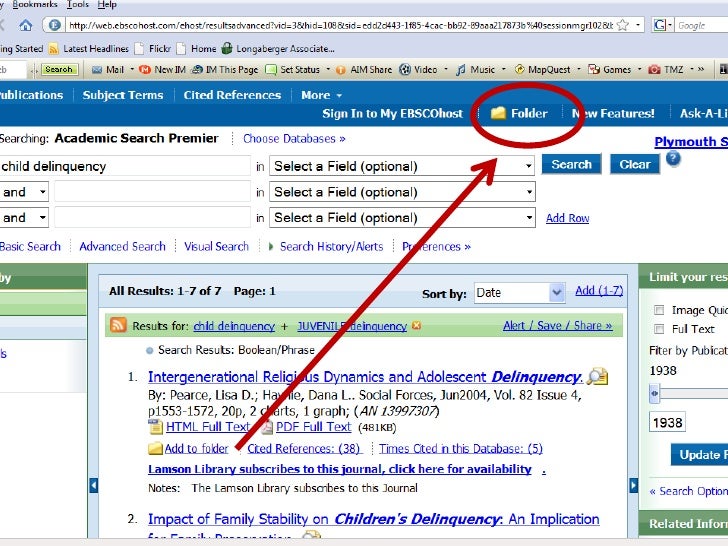728x546 pixels.
Task: Expand the More menu dropdown
Action: (x=321, y=95)
